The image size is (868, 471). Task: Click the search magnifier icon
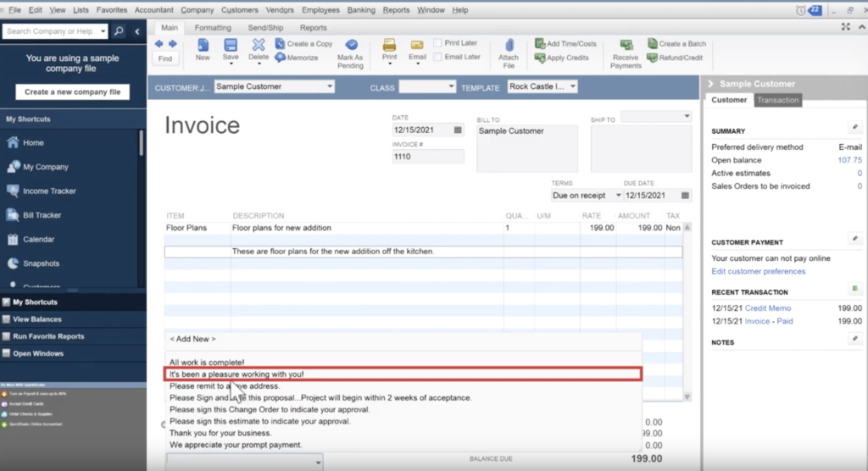pos(119,31)
